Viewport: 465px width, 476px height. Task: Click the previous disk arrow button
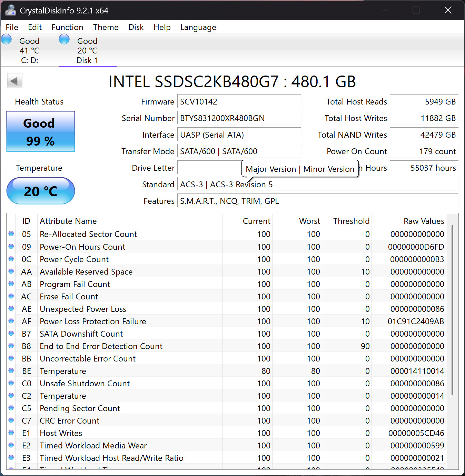(14, 81)
